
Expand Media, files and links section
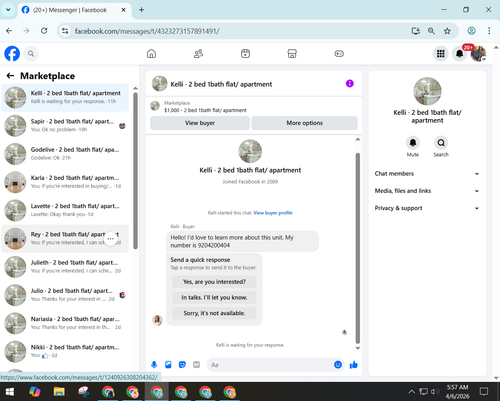(x=427, y=191)
